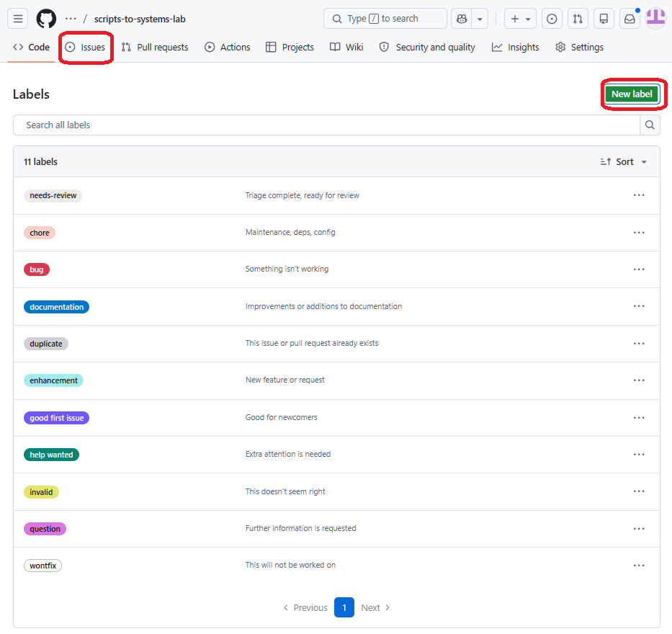Click the help wanted label

point(51,455)
